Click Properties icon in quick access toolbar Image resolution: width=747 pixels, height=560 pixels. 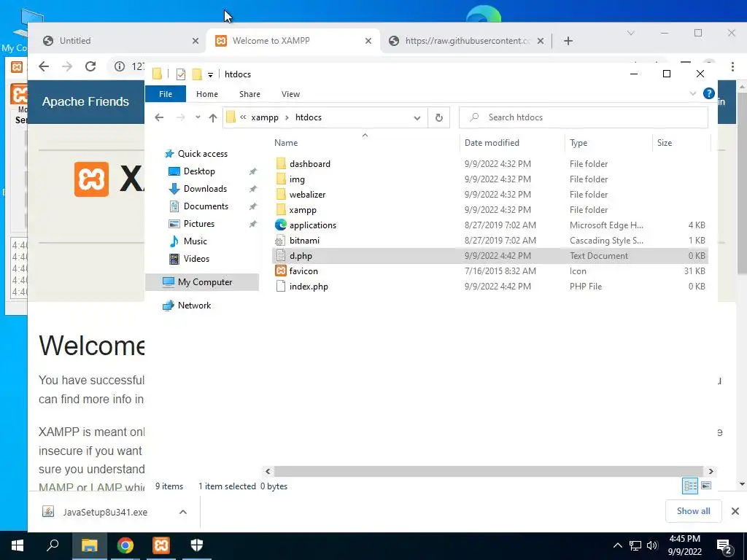181,74
